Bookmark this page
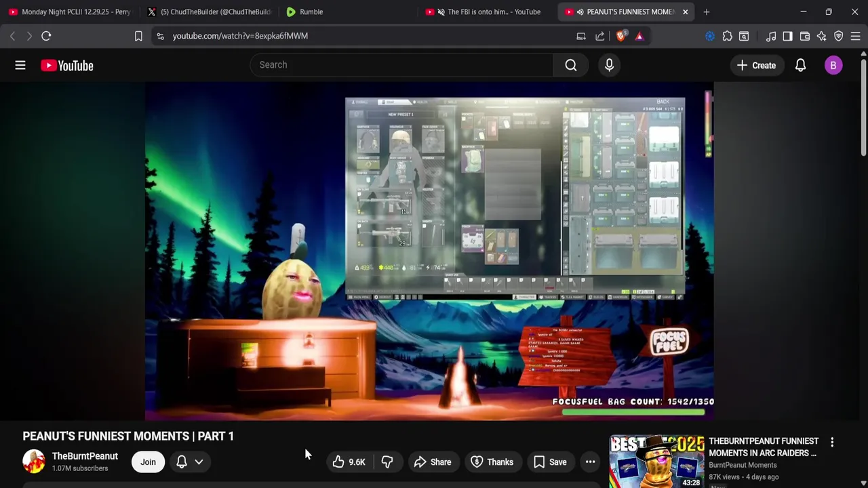Image resolution: width=868 pixels, height=488 pixels. click(x=138, y=36)
